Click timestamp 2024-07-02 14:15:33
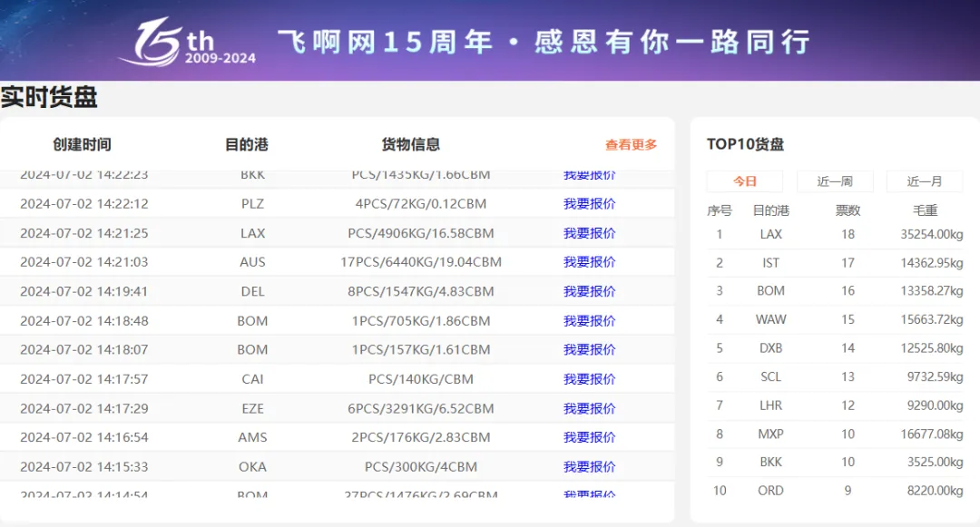The width and height of the screenshot is (980, 527). tap(83, 466)
